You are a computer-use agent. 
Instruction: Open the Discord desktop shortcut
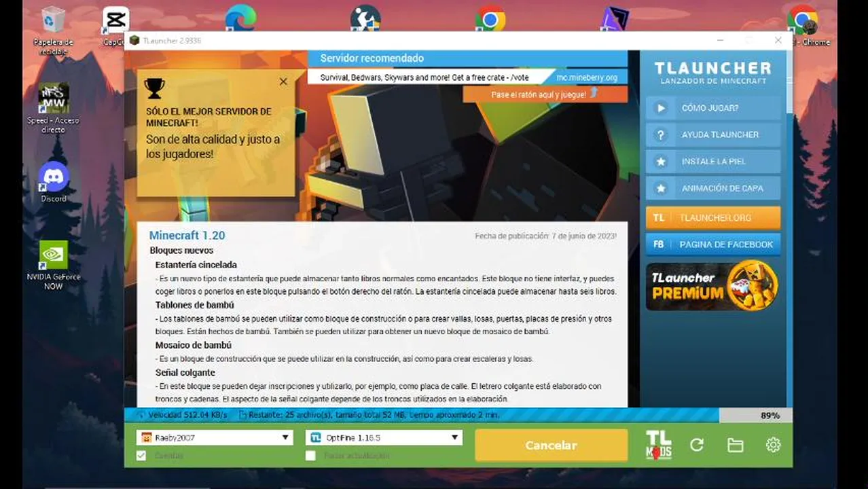click(54, 182)
